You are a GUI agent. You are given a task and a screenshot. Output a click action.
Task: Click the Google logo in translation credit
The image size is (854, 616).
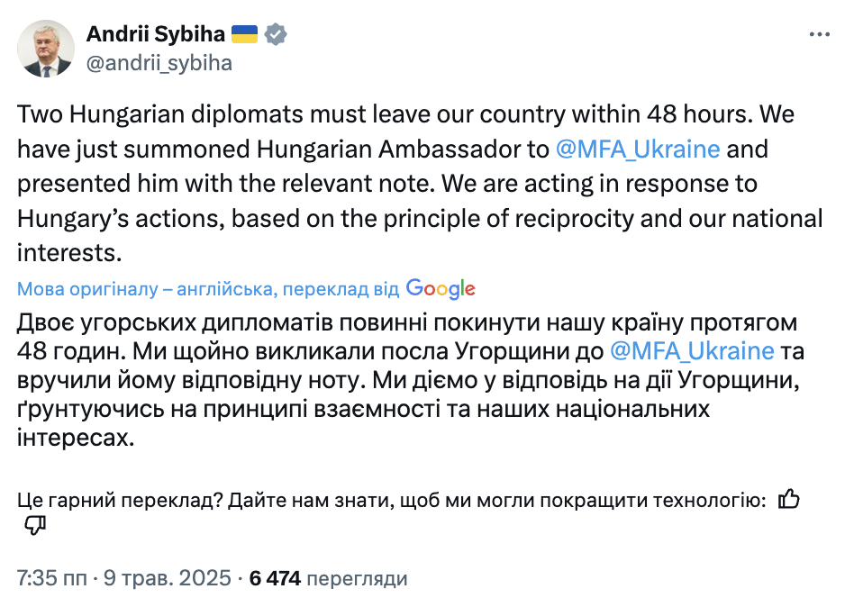coord(441,288)
